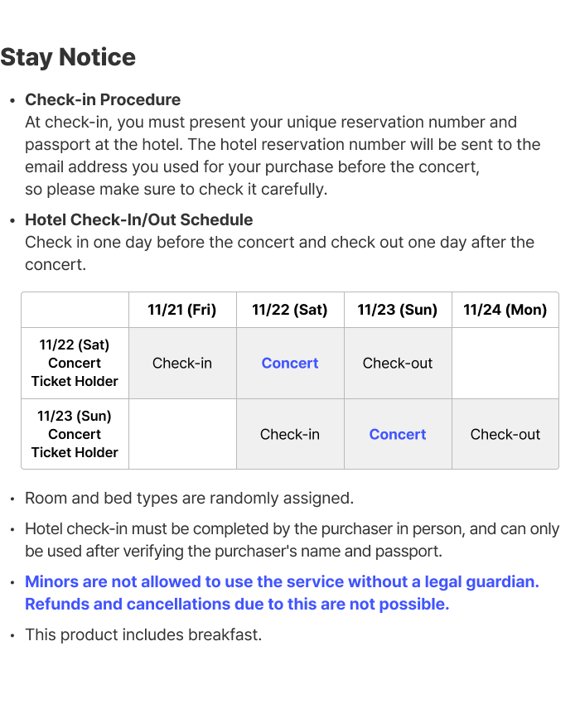This screenshot has height=728, width=580.
Task: Click the 11/23 (Sun) Concert Ticket Holder row label
Action: 75,434
